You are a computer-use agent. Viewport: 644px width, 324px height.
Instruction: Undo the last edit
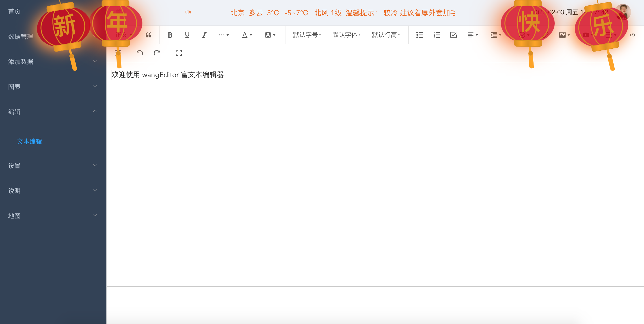coord(140,53)
